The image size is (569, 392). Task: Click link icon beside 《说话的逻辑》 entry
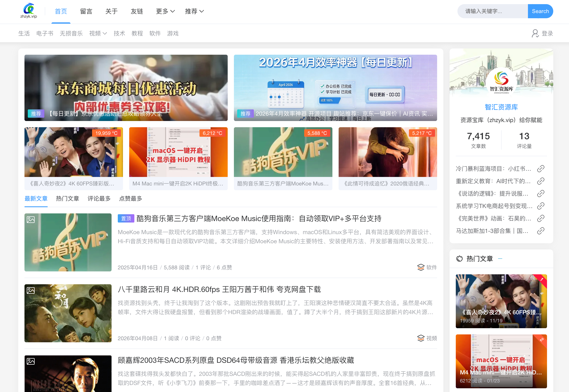[541, 194]
